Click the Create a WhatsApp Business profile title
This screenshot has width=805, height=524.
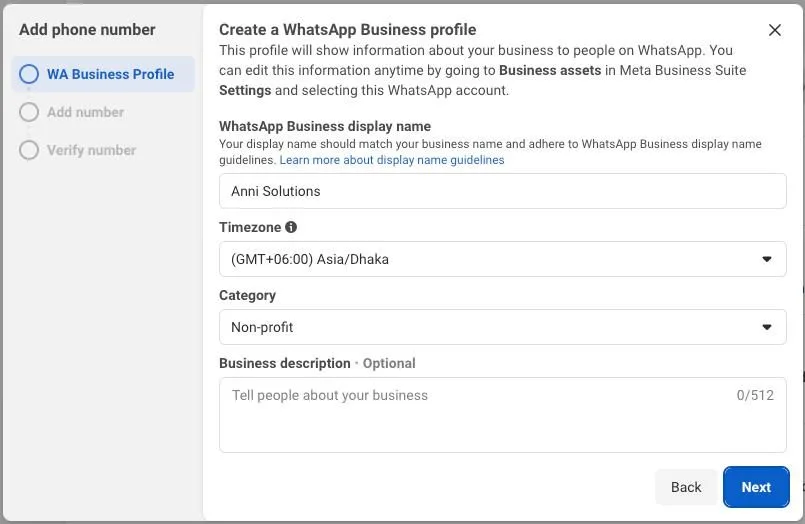pos(348,30)
